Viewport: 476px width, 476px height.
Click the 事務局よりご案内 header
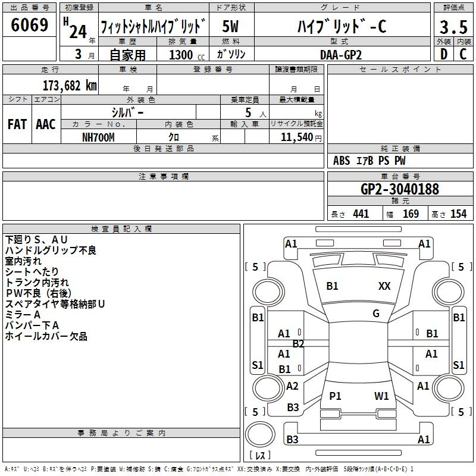point(121,433)
